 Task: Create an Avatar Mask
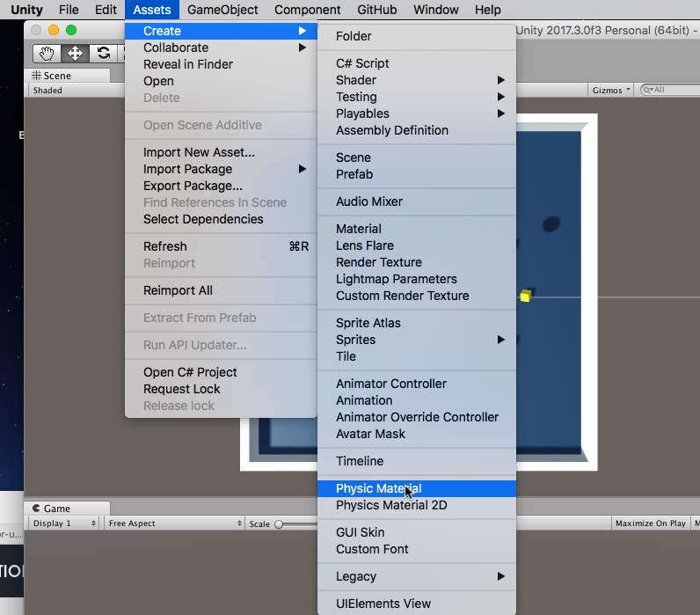pos(417,434)
